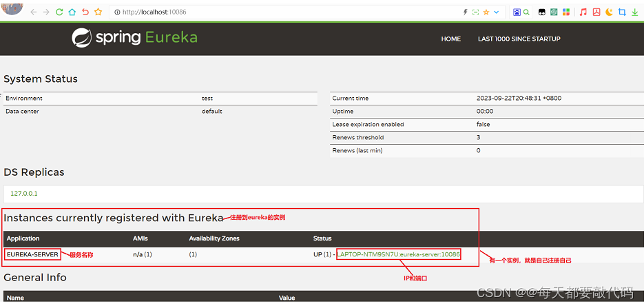Select the Data center value 'default'
644x306 pixels.
212,112
